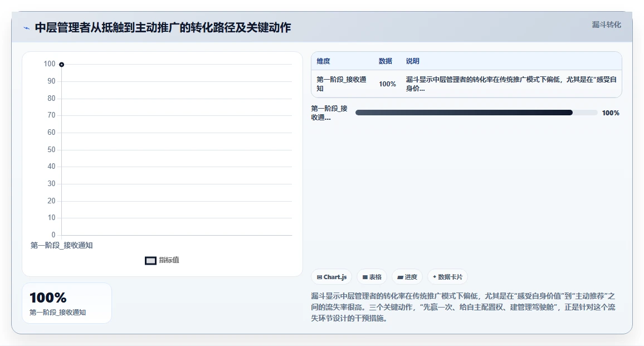The image size is (644, 346).
Task: Click the 维度 column header
Action: (323, 61)
